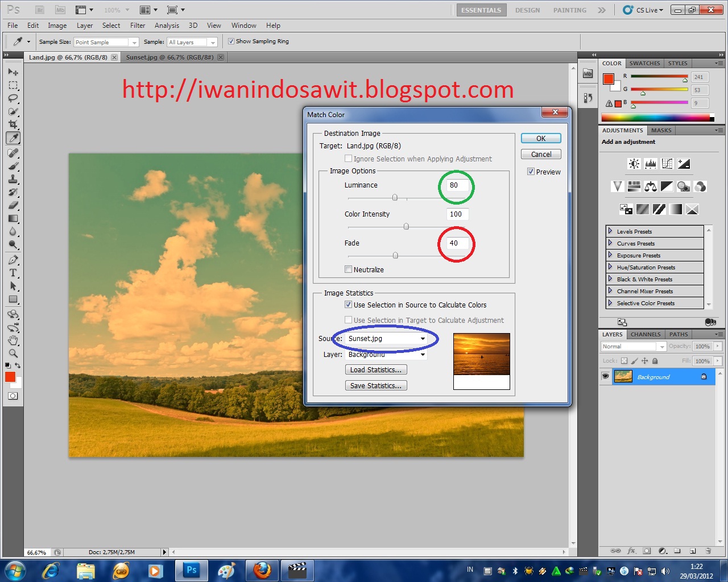The image size is (728, 582).
Task: Click Cancel in Match Color dialog
Action: click(541, 154)
